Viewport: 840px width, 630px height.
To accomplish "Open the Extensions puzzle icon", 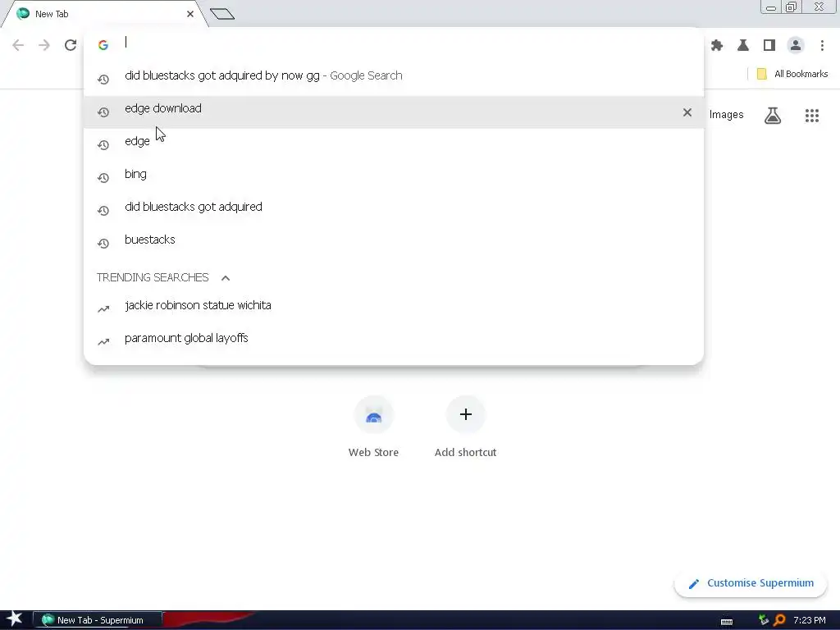I will [717, 46].
